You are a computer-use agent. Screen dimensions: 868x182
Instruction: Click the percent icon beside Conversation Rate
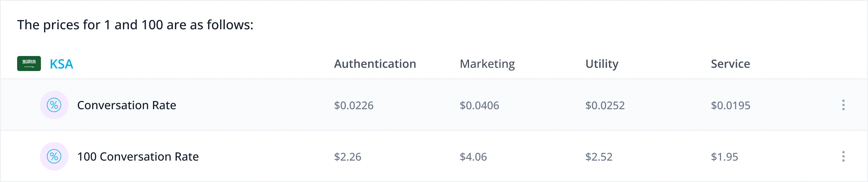coord(54,105)
